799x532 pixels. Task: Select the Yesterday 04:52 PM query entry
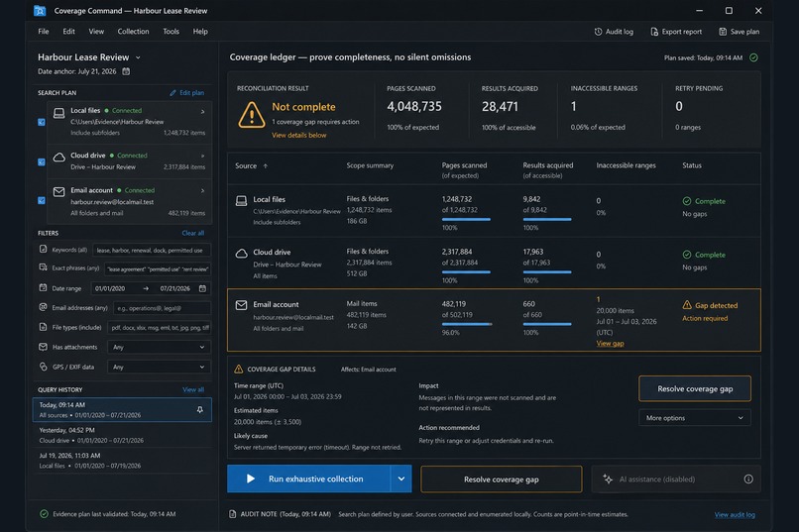tap(122, 435)
